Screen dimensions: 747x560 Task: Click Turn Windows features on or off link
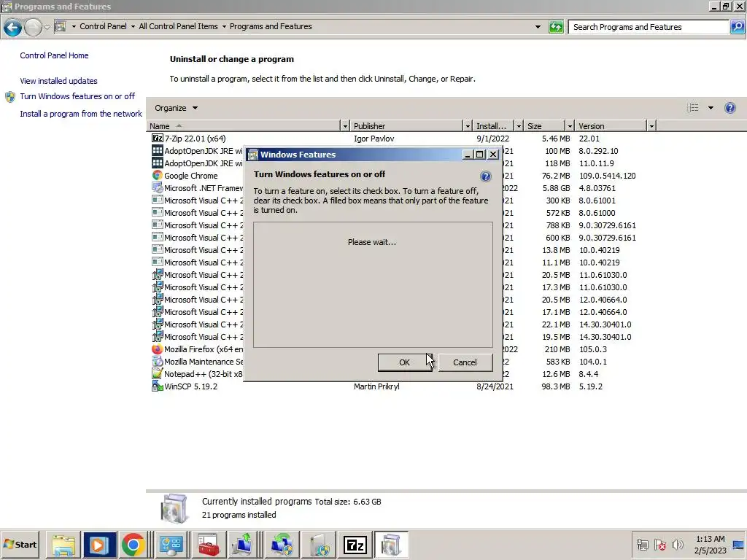[x=77, y=96]
